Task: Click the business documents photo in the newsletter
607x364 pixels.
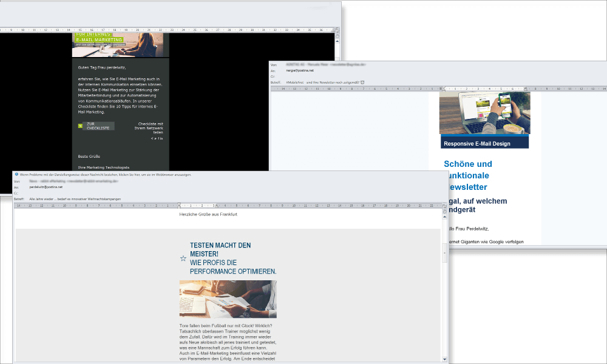Action: (x=228, y=299)
